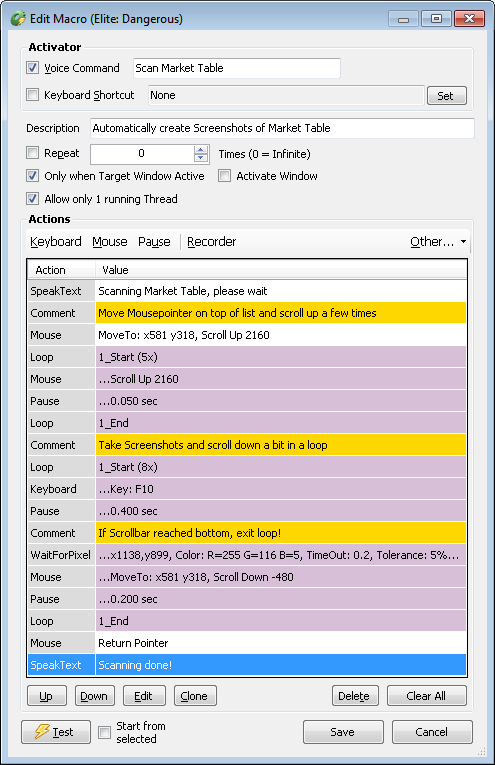Screen dimensions: 495x765
Task: Check the Activate Window option
Action: pos(224,176)
